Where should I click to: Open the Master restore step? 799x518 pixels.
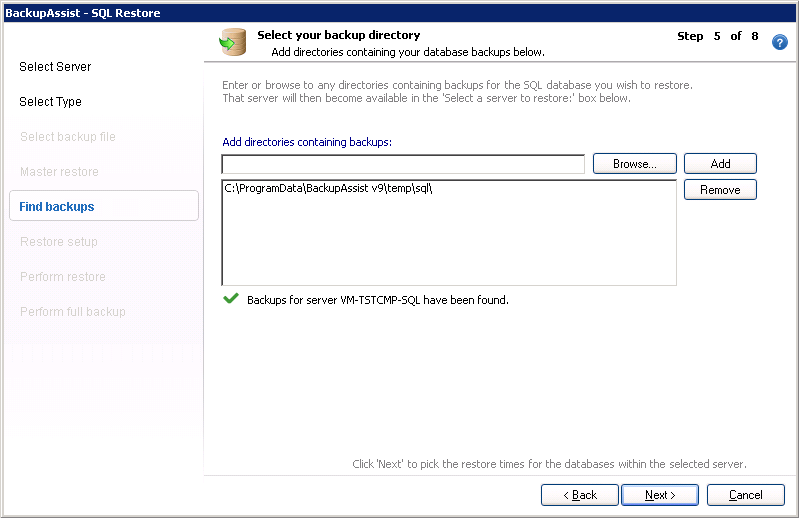tap(59, 172)
